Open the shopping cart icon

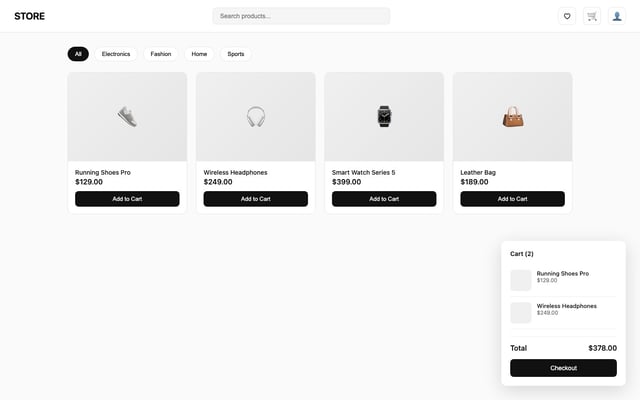pyautogui.click(x=592, y=16)
